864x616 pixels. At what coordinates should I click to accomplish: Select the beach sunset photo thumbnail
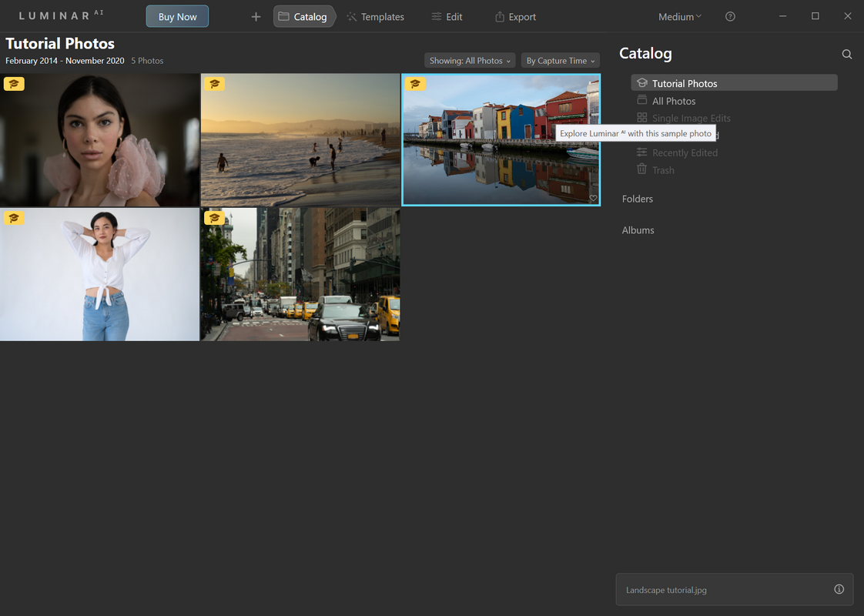point(300,140)
